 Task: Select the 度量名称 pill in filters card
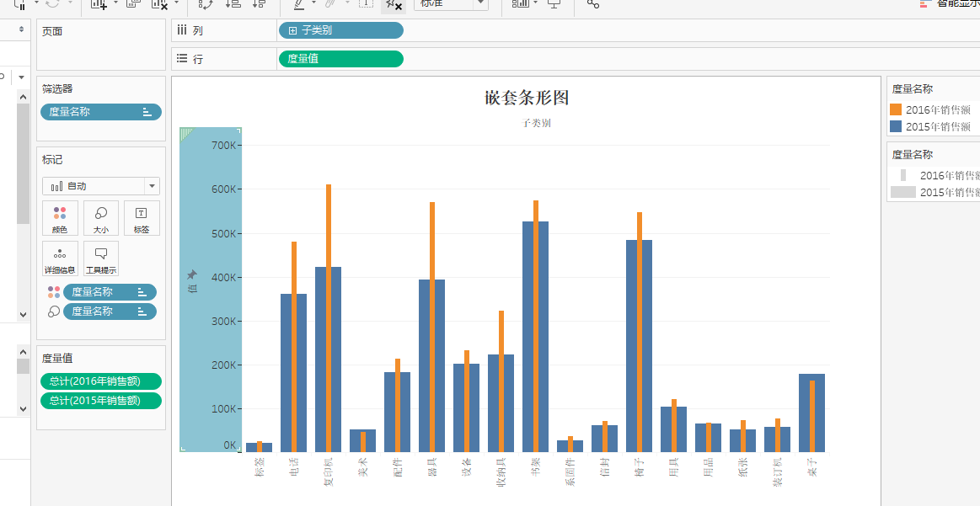pyautogui.click(x=101, y=112)
